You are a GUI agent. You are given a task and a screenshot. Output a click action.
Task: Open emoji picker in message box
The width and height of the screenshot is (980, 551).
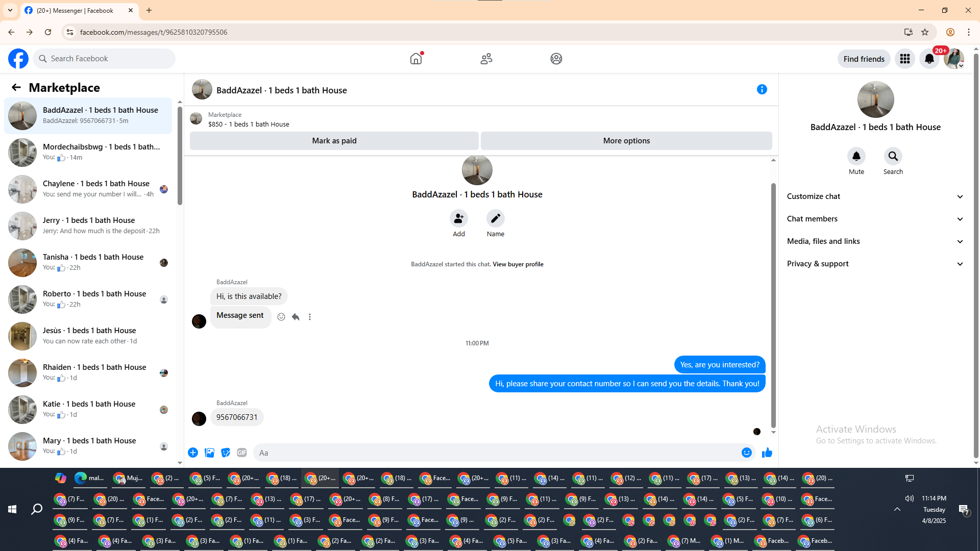[x=746, y=453]
